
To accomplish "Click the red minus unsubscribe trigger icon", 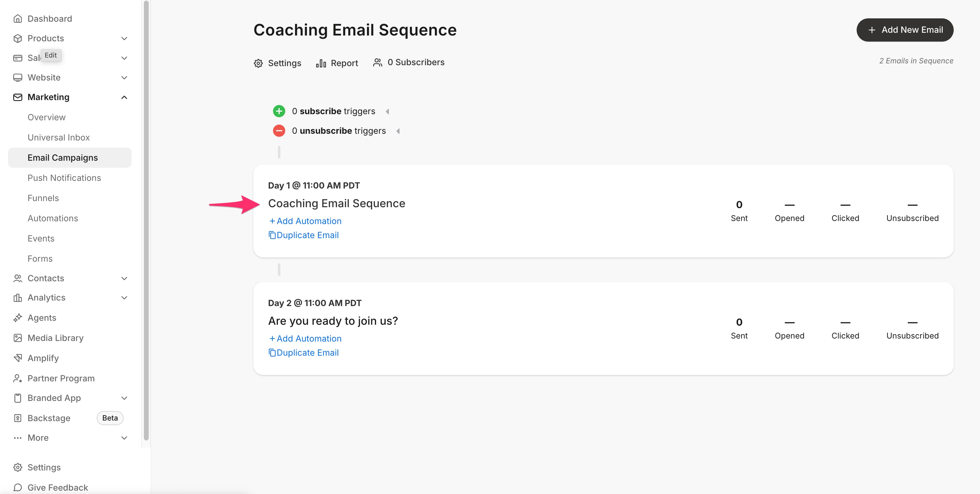I will (x=279, y=131).
